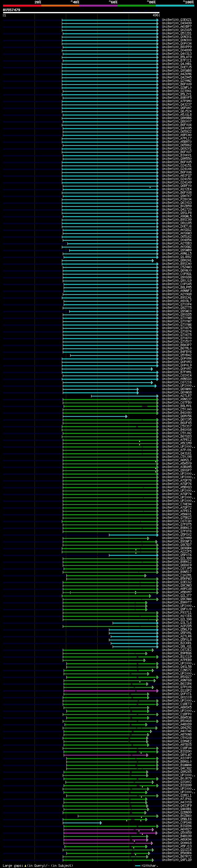The image size is (197, 868).
Task: Select hit label UniRef100_Q5PSV2
Action: click(x=177, y=535)
